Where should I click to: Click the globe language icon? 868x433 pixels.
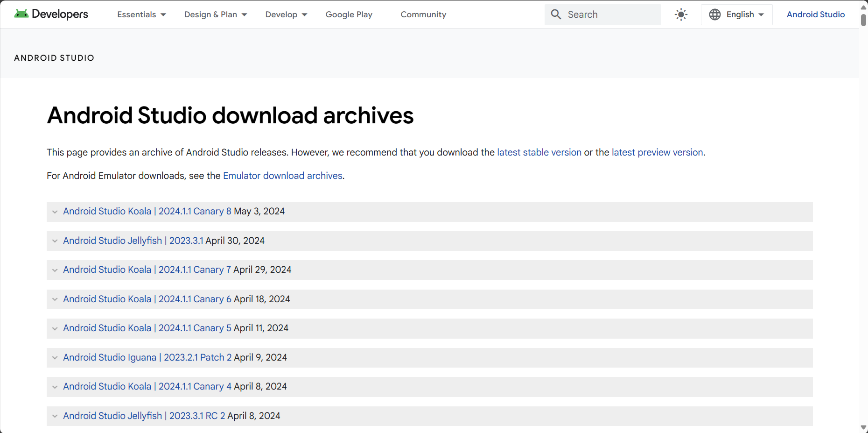[715, 14]
